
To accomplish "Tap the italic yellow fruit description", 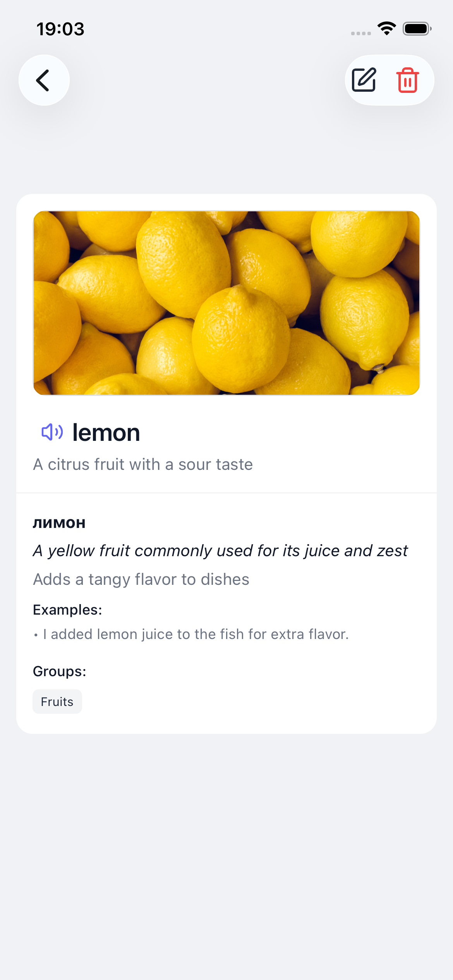I will point(220,551).
